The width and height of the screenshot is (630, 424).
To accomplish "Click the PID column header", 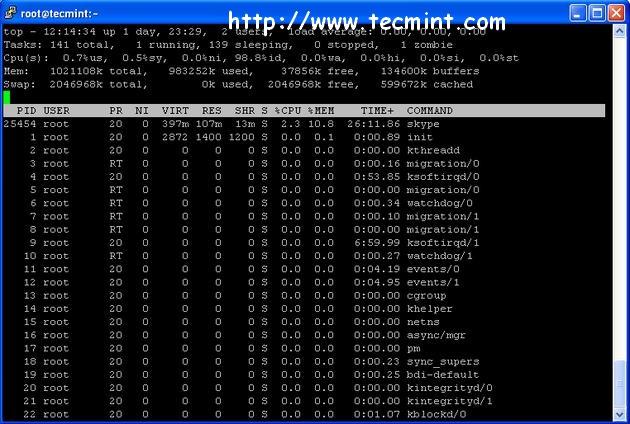I will click(27, 111).
